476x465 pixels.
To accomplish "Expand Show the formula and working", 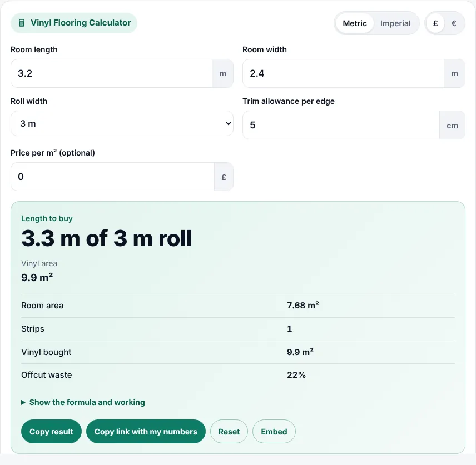I will click(x=83, y=402).
